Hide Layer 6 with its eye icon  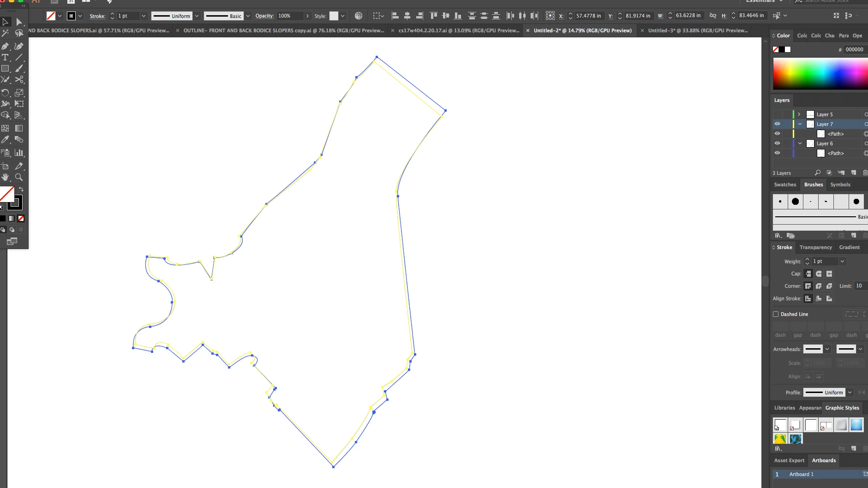(x=778, y=143)
